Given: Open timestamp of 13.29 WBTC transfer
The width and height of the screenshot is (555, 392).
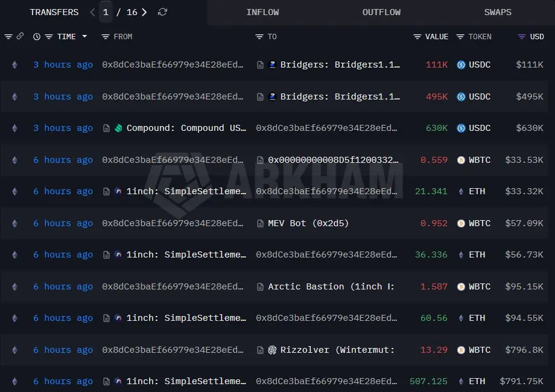Looking at the screenshot, I should pyautogui.click(x=63, y=350).
